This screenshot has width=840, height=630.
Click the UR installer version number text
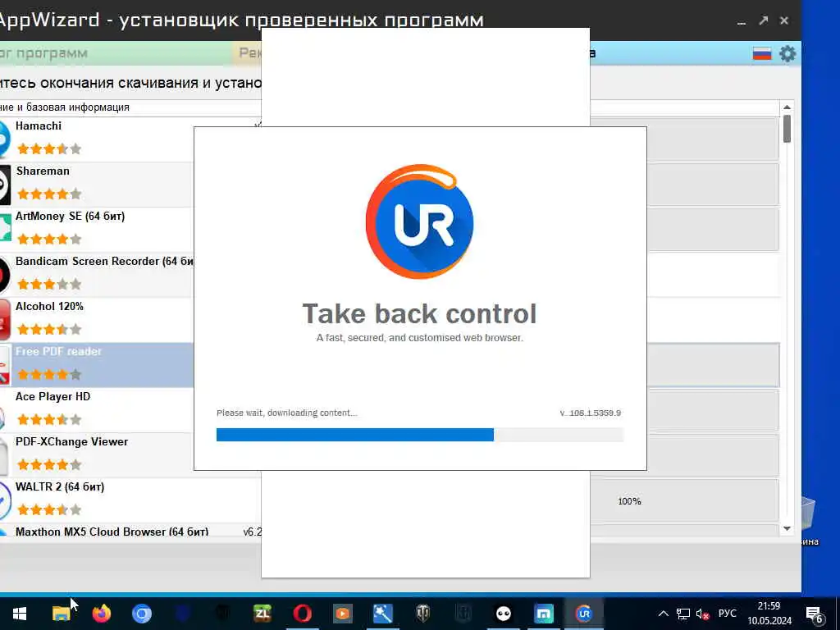(591, 413)
